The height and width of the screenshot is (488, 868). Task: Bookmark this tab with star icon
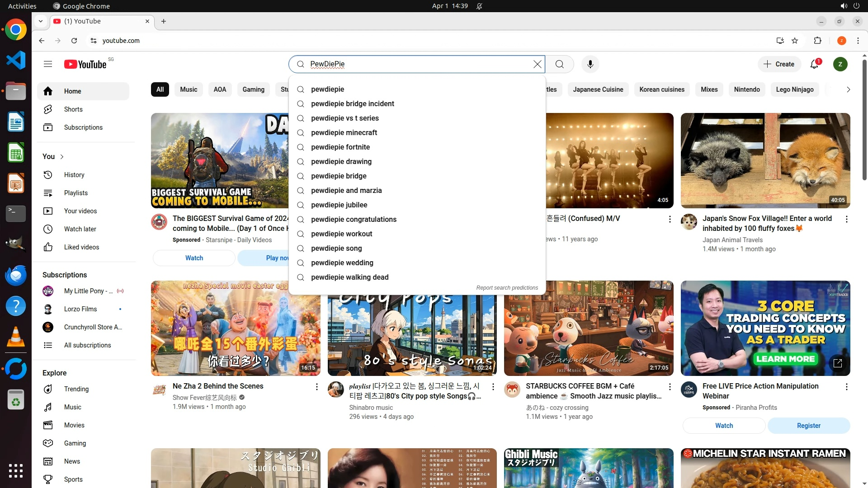point(795,41)
